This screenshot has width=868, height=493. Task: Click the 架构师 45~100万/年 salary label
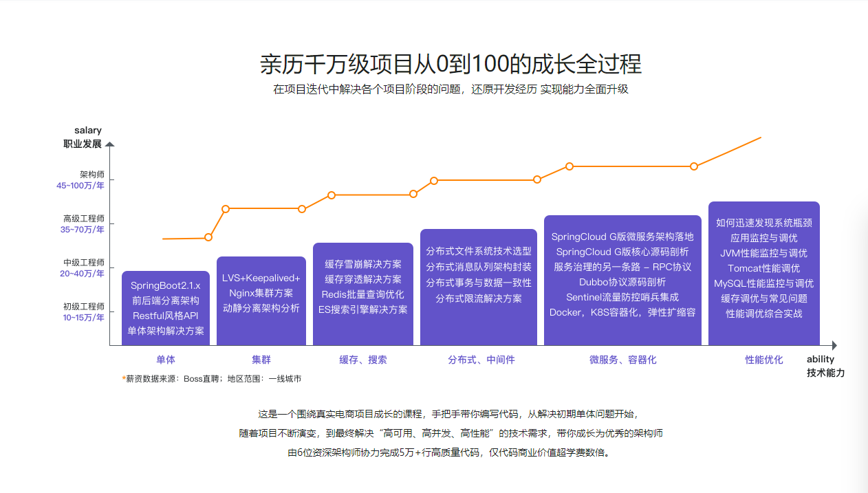coord(81,180)
